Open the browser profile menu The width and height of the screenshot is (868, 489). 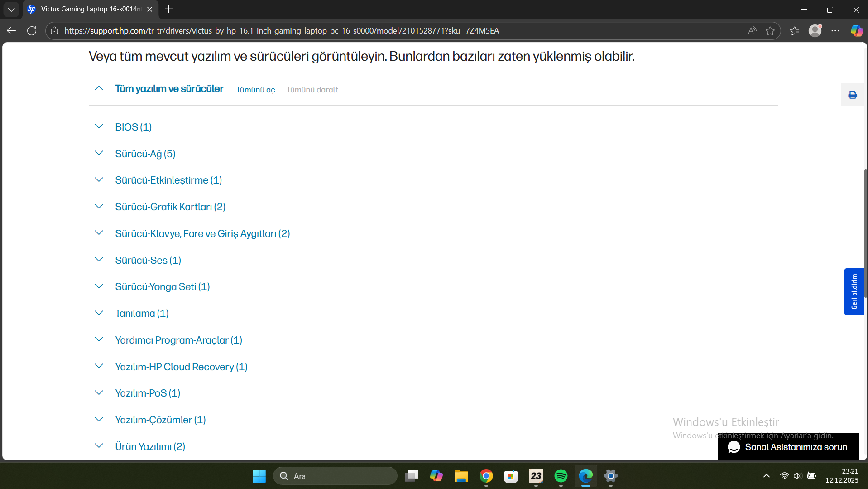815,30
